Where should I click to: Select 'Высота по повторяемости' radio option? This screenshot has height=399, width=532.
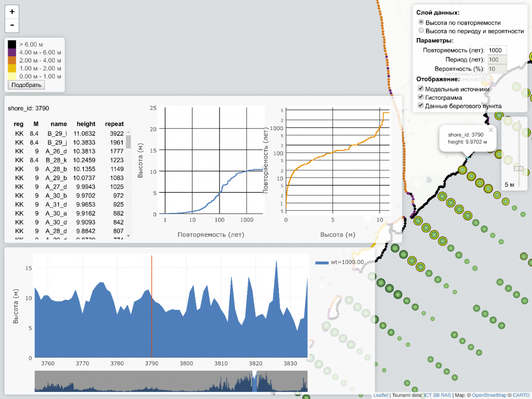pos(421,23)
